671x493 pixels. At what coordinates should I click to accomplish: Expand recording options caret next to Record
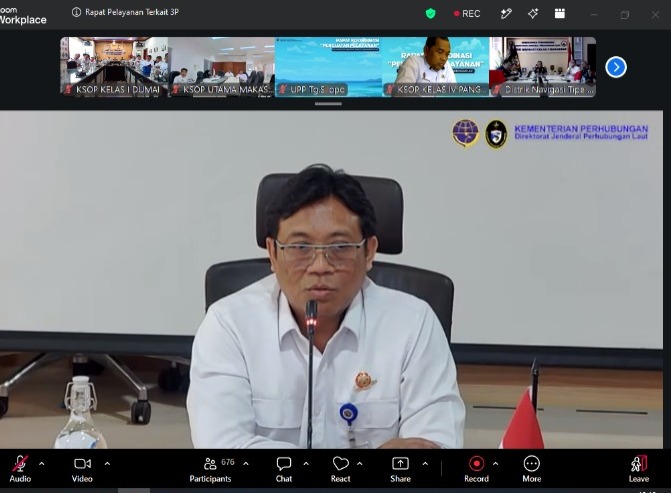tap(496, 463)
